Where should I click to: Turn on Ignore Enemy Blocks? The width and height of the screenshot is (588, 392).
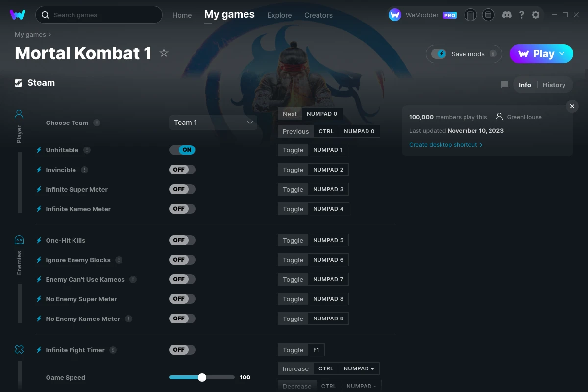182,260
